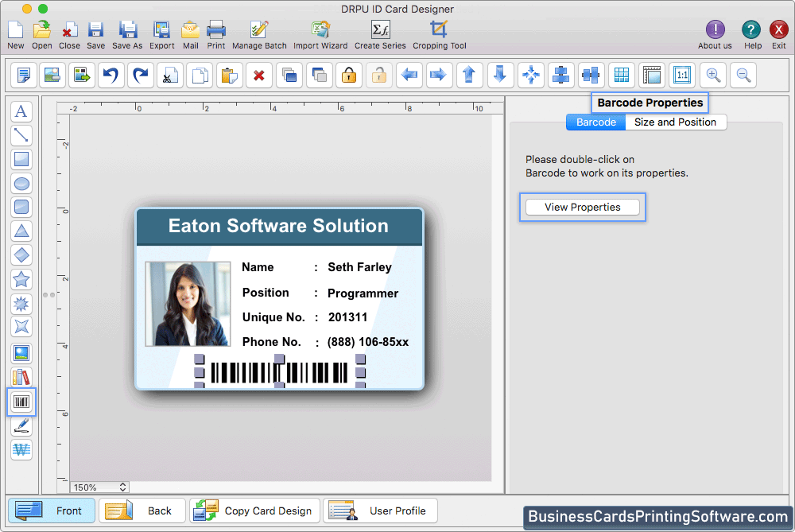795x532 pixels.
Task: Select the Signature pen tool
Action: pos(21,425)
